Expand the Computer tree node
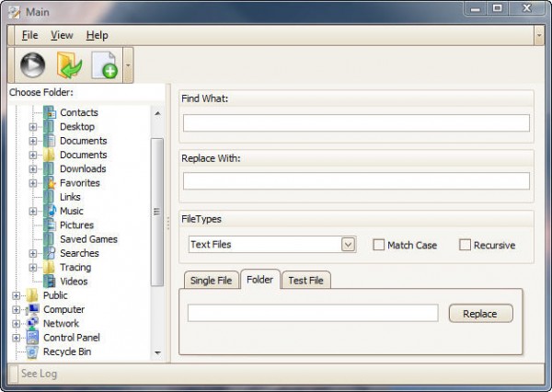This screenshot has height=392, width=552. point(17,310)
